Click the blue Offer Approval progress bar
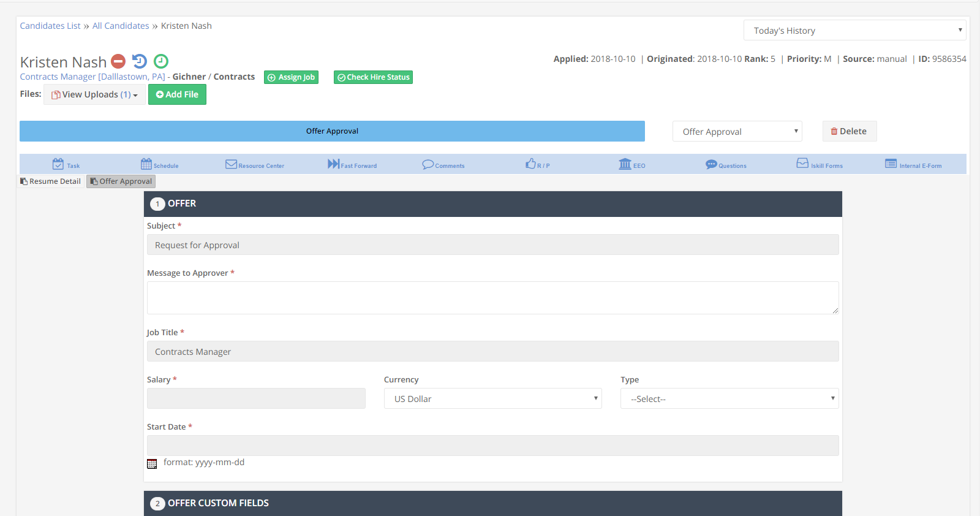980x516 pixels. point(332,131)
